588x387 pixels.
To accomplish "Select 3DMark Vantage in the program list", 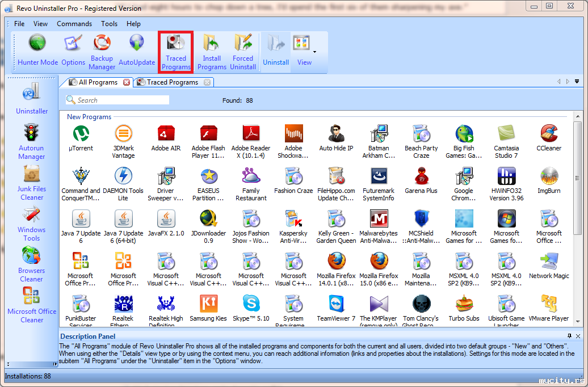I will [123, 141].
